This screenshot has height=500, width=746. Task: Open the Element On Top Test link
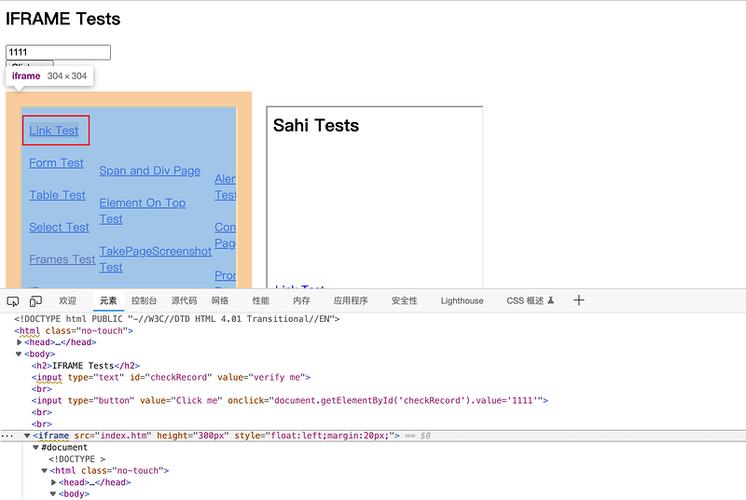tap(142, 211)
